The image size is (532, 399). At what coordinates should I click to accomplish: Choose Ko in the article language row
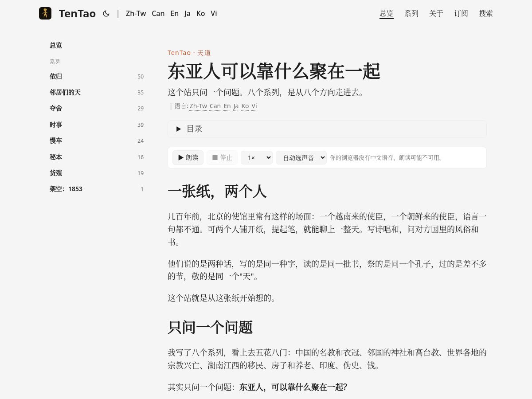245,106
